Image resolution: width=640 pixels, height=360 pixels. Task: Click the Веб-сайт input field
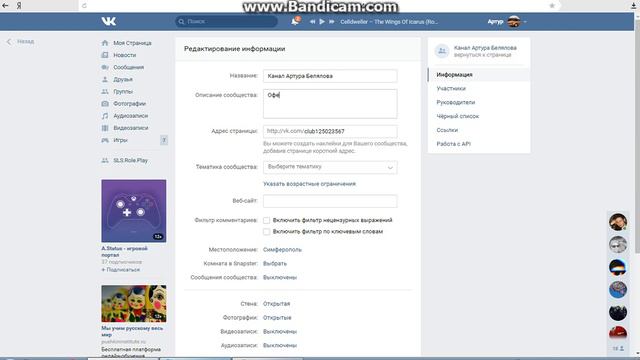(x=330, y=201)
